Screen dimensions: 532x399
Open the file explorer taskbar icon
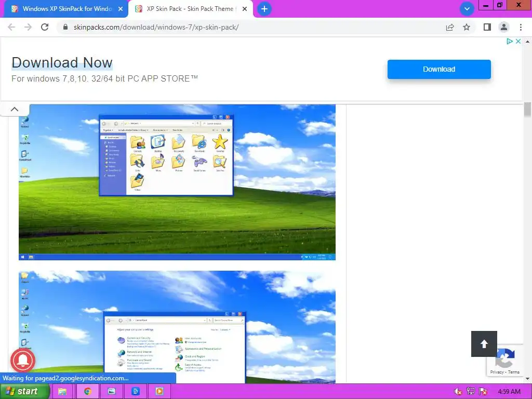click(62, 392)
